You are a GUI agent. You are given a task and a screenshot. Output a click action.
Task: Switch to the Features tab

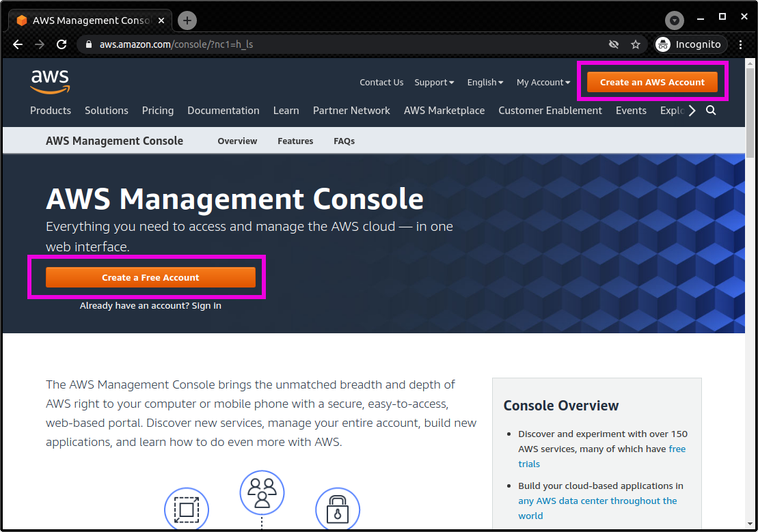pyautogui.click(x=295, y=141)
